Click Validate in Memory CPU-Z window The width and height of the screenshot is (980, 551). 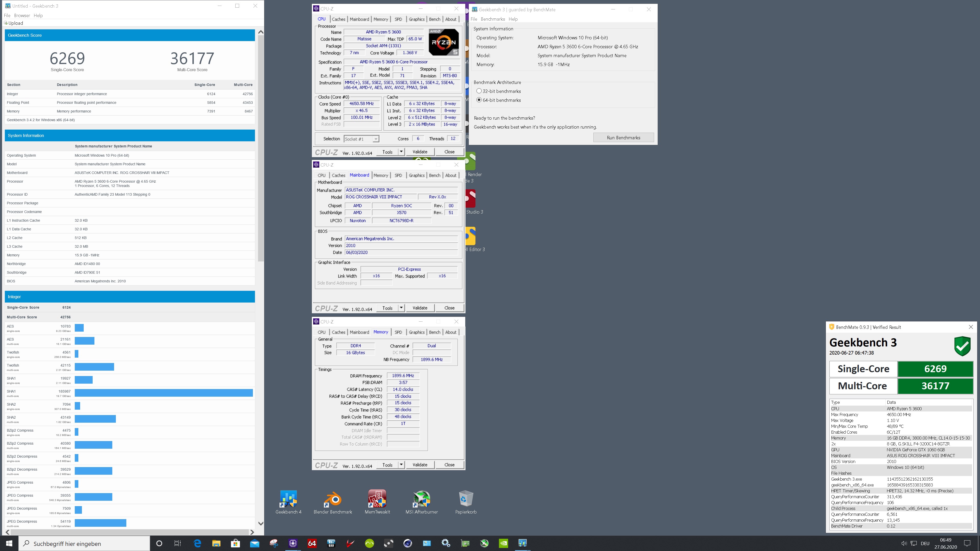[420, 465]
